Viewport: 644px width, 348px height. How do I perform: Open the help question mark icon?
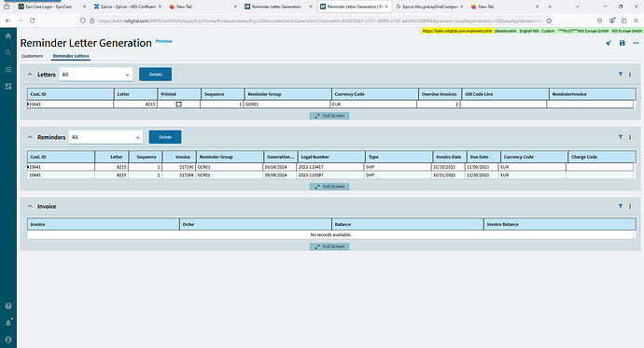(8, 306)
